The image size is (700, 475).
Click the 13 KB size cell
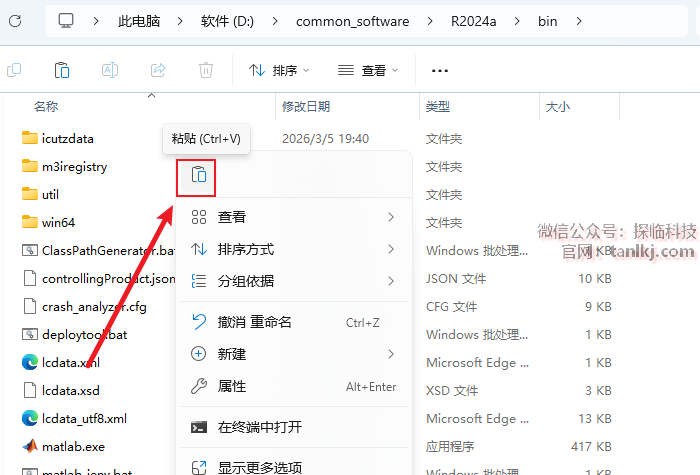[x=595, y=419]
